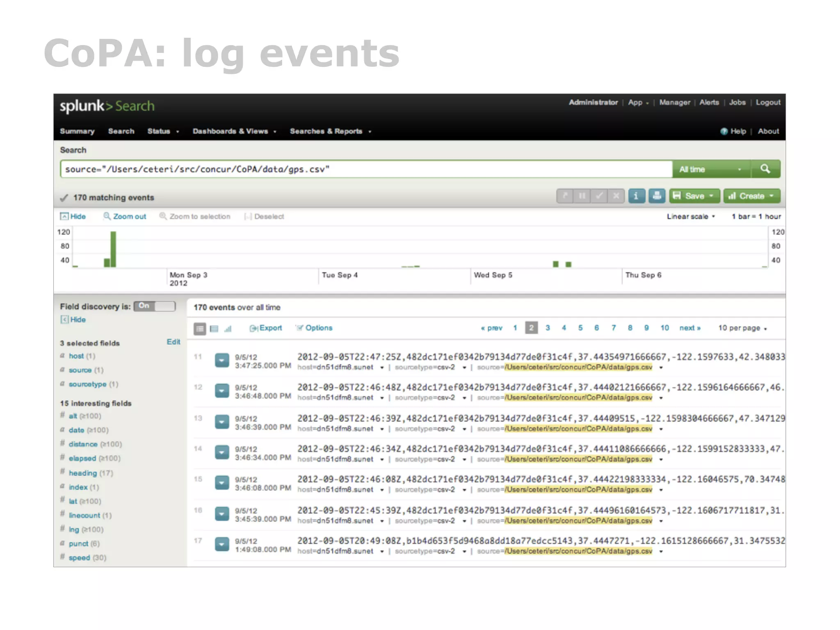
Task: Select the distance interesting field
Action: (83, 444)
